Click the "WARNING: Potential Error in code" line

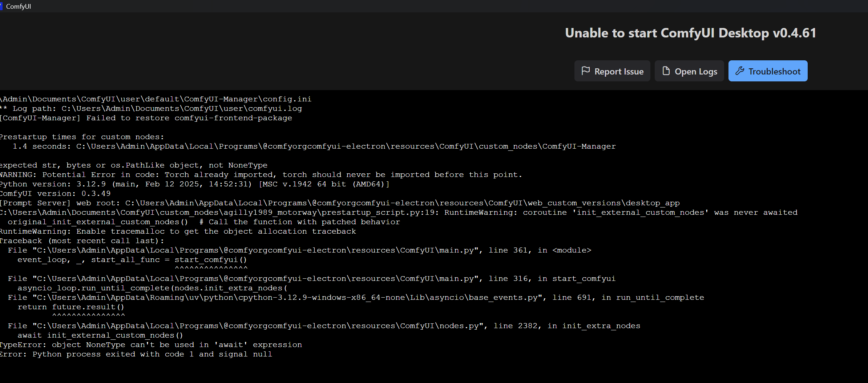261,175
